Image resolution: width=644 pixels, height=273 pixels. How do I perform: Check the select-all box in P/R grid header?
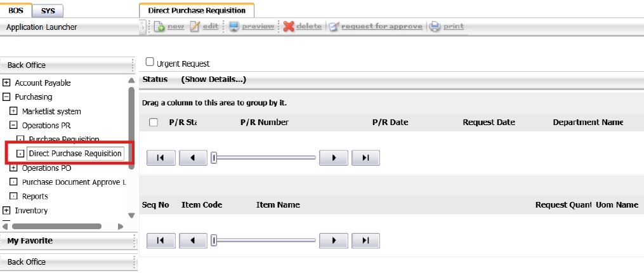point(154,123)
